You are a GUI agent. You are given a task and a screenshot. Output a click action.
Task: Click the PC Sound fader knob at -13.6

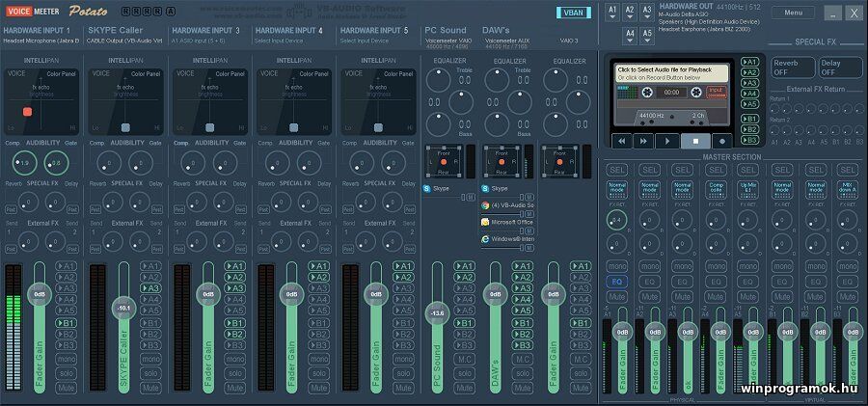click(438, 313)
